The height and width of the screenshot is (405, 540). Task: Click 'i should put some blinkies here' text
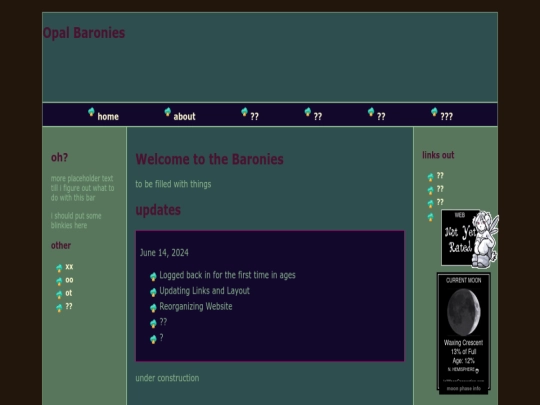point(76,221)
